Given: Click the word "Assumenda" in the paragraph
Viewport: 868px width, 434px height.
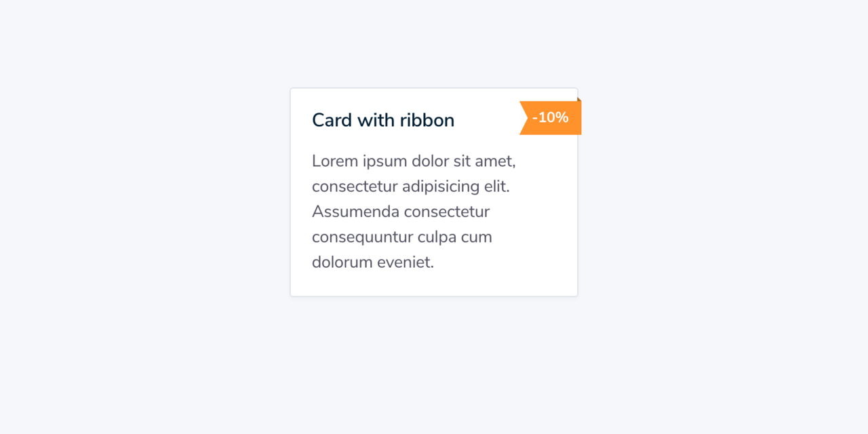Looking at the screenshot, I should [355, 212].
